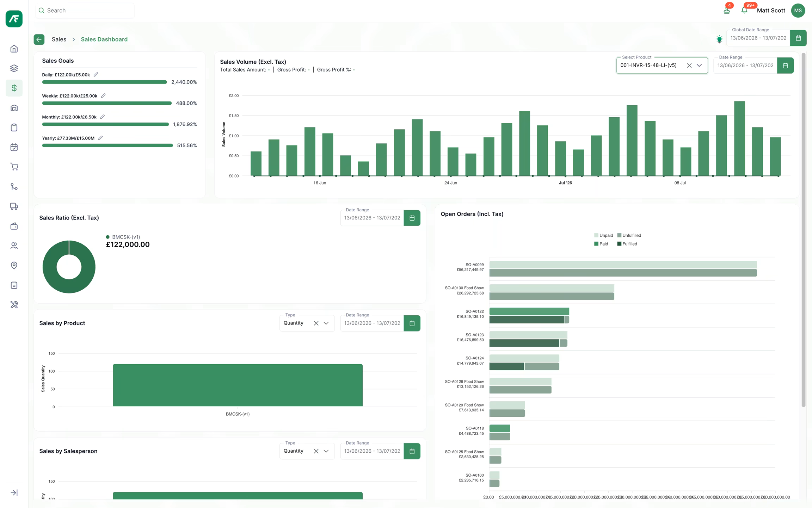The width and height of the screenshot is (812, 508).
Task: Click the Weekly goal progress bar
Action: [107, 103]
